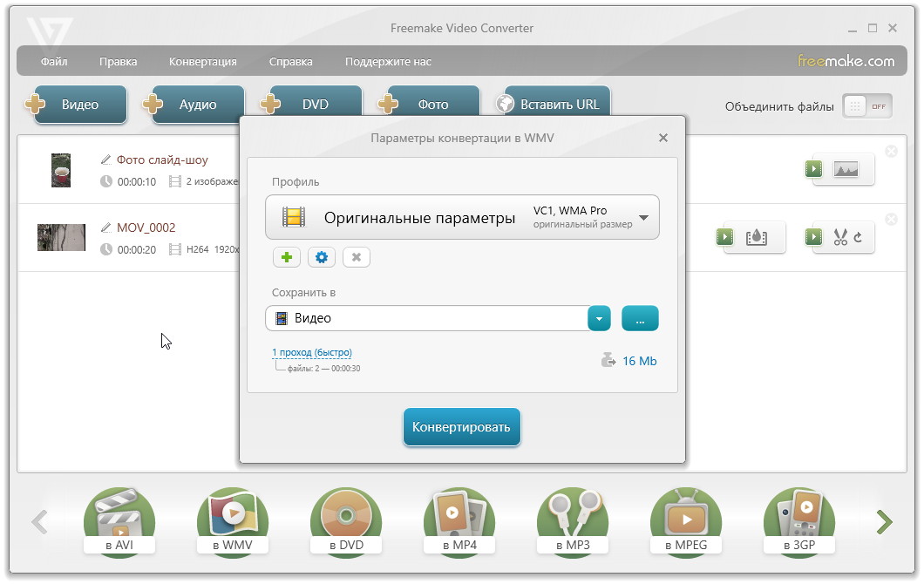924x584 pixels.
Task: Click the 1 проход (быстро) link
Action: pos(312,352)
